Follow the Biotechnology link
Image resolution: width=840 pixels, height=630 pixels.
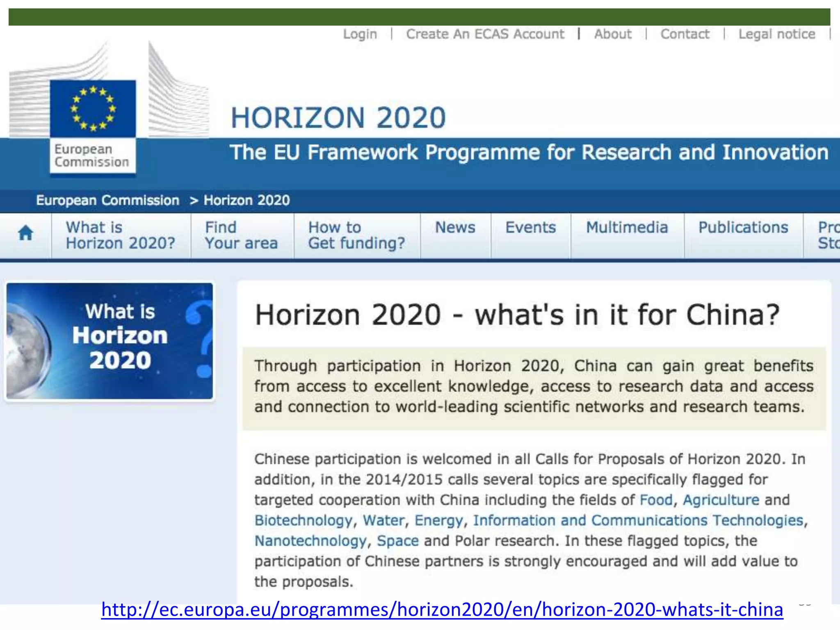pyautogui.click(x=303, y=520)
